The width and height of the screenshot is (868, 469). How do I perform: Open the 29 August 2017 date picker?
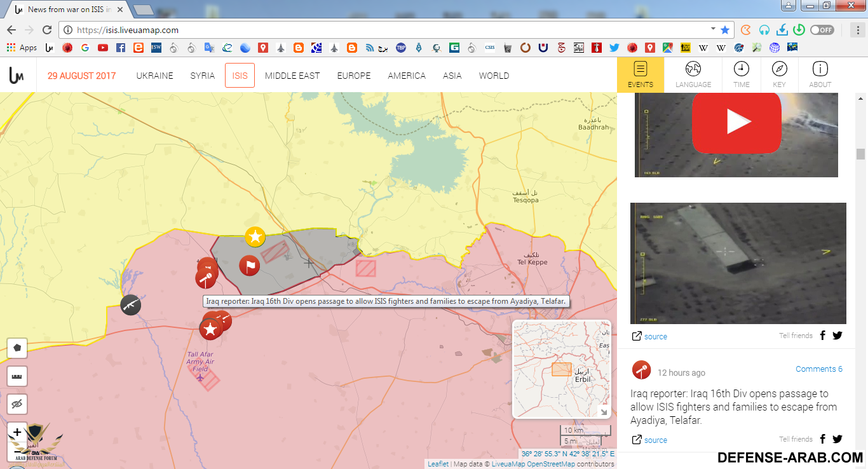(x=81, y=76)
